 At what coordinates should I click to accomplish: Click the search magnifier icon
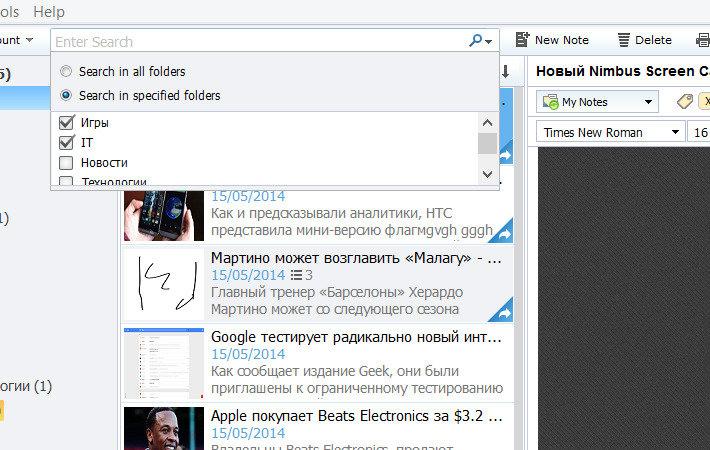coord(475,41)
